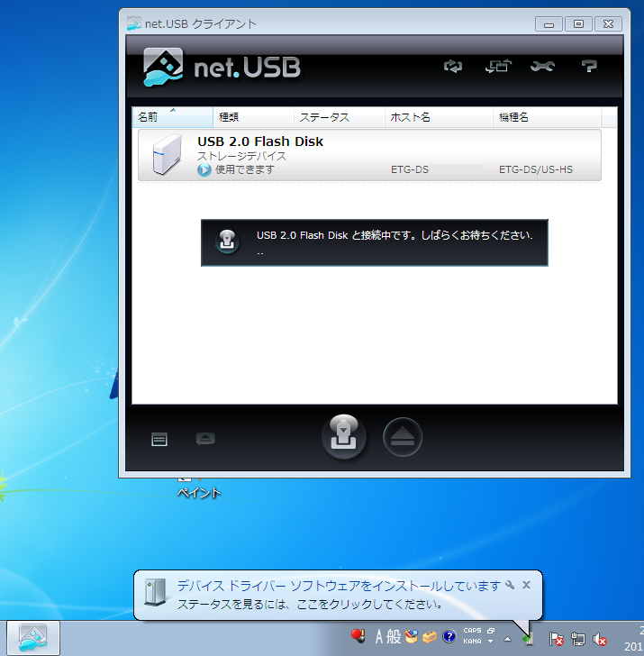Open balloon notification options wrench
The image size is (644, 656).
click(x=510, y=585)
